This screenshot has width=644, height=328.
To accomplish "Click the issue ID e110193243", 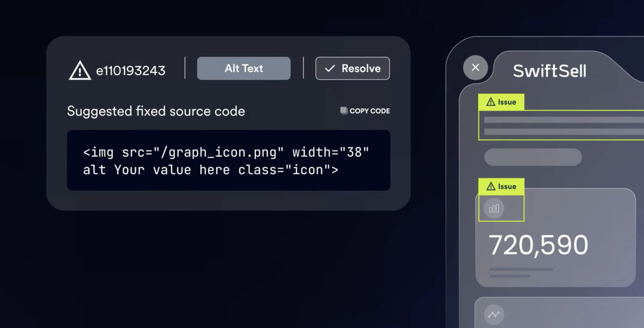I will pyautogui.click(x=131, y=71).
